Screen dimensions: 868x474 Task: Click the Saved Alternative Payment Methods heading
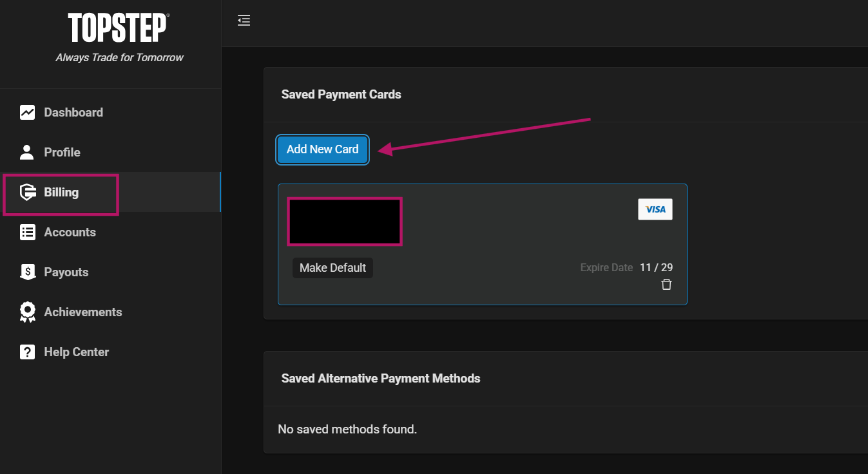[380, 379]
